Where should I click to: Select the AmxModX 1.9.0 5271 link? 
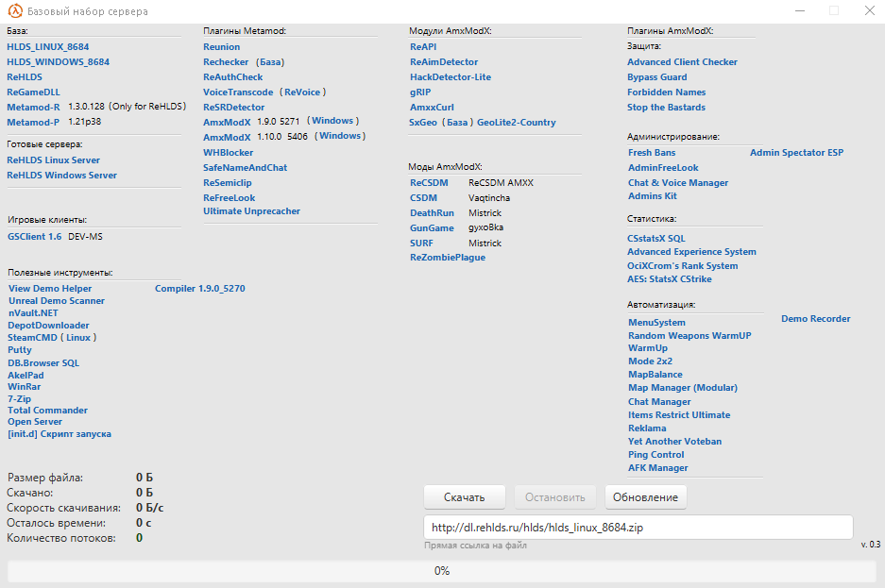point(227,123)
